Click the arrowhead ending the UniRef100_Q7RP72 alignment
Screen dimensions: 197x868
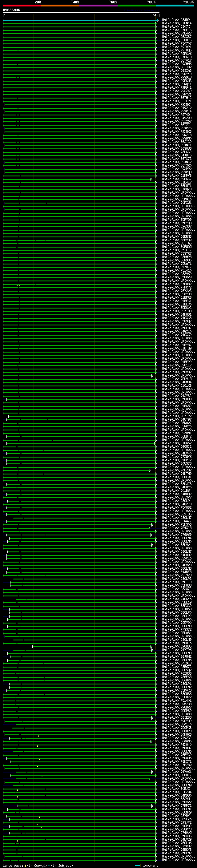pyautogui.click(x=152, y=806)
